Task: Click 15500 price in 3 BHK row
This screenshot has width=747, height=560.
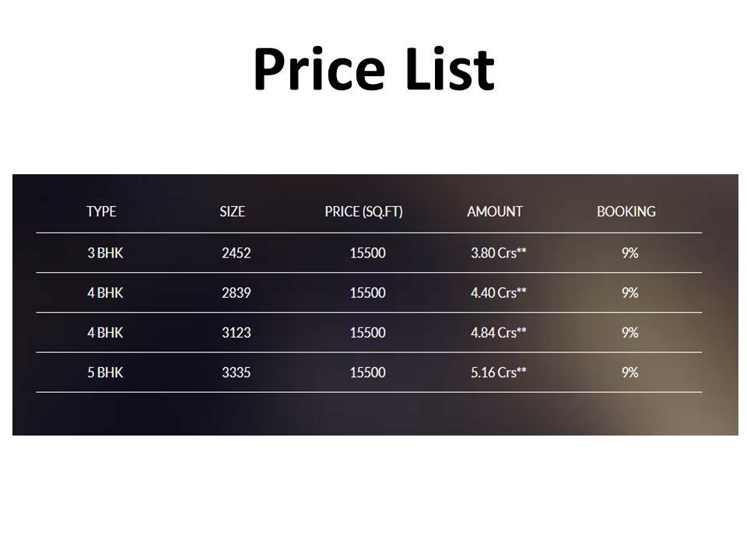Action: coord(368,253)
